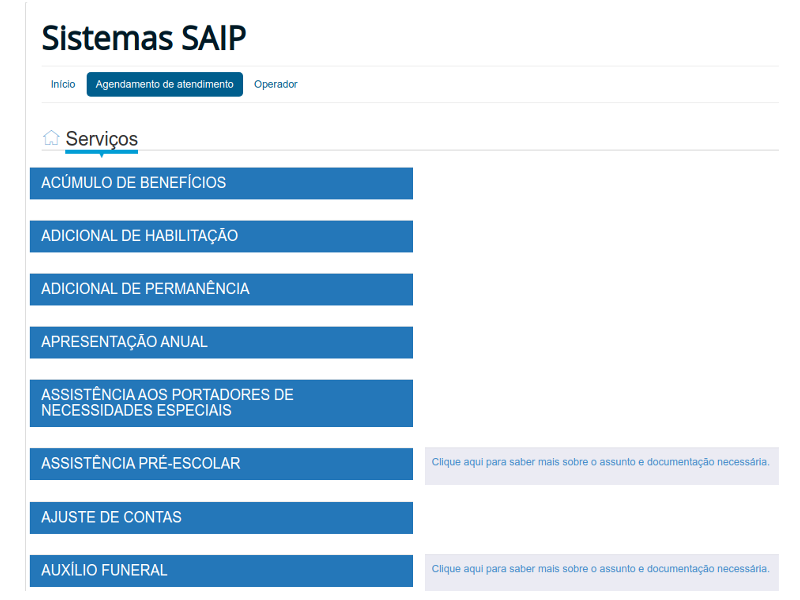
Task: Click the small arrow marker under Serviços
Action: pyautogui.click(x=101, y=156)
